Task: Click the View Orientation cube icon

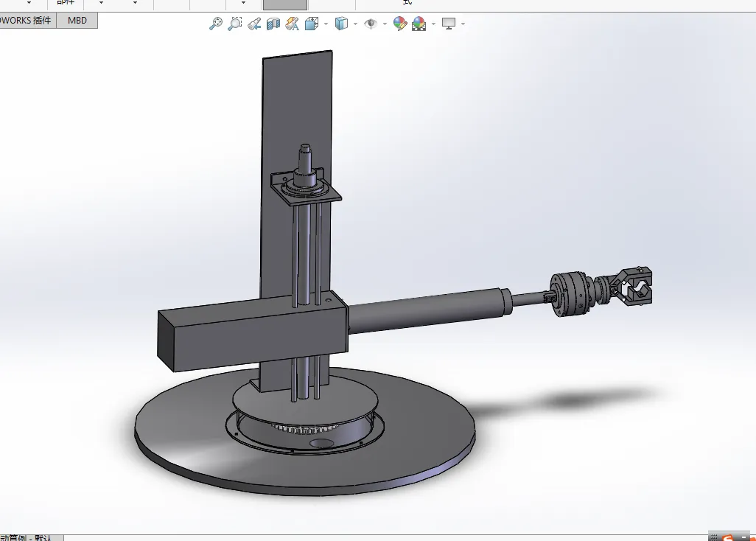Action: 312,23
